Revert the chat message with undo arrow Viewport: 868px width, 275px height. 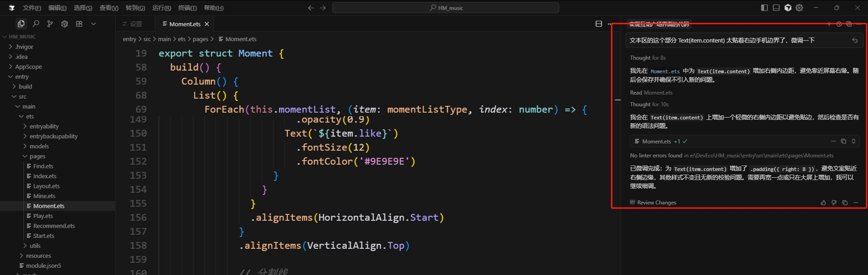(855, 40)
